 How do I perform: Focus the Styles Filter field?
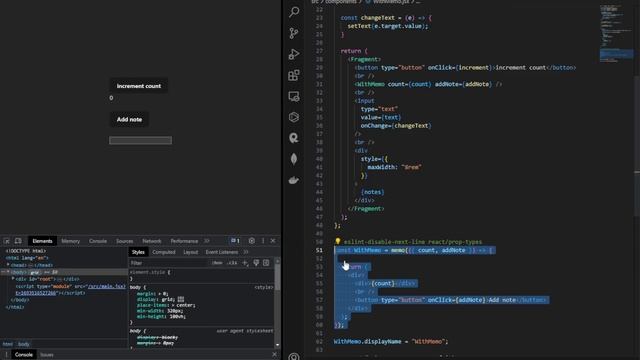click(x=169, y=263)
